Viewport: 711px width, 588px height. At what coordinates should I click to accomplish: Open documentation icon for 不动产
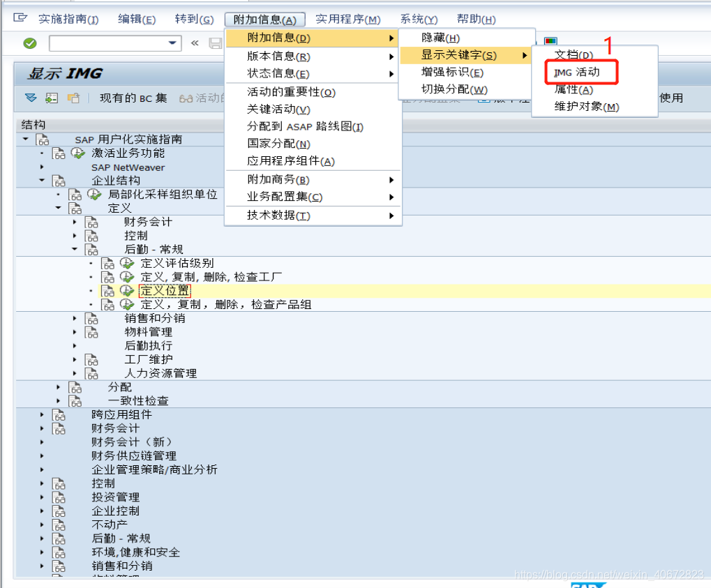(59, 525)
